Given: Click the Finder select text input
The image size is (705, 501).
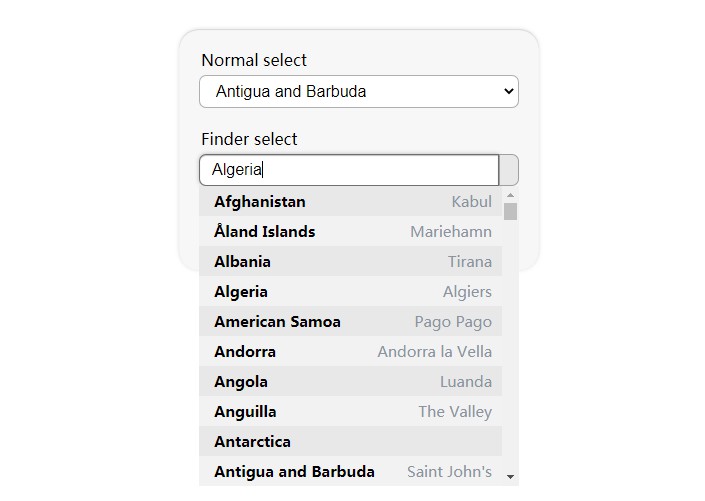Looking at the screenshot, I should tap(349, 170).
